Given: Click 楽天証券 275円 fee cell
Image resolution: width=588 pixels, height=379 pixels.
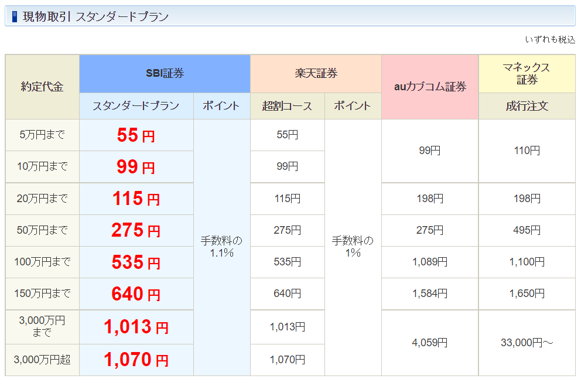Looking at the screenshot, I should tap(287, 230).
